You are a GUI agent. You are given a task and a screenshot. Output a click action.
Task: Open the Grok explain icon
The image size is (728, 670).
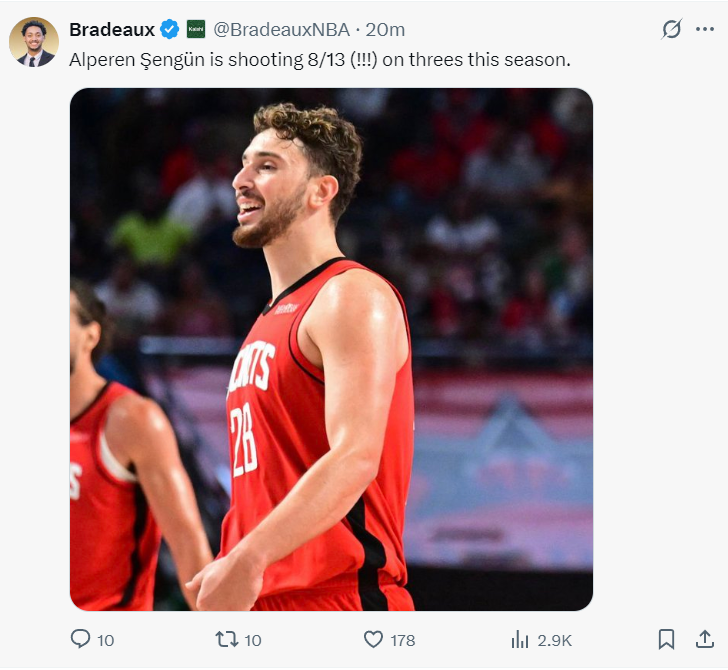point(672,29)
